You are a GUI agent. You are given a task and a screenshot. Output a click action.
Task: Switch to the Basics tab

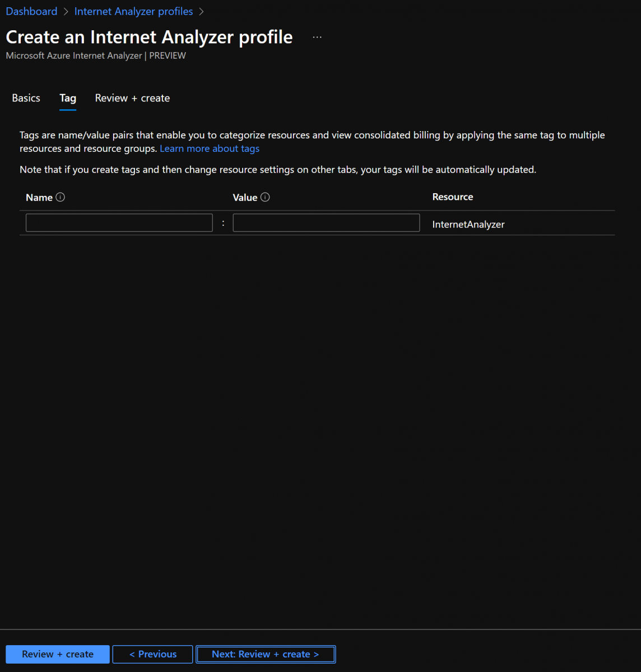[26, 98]
